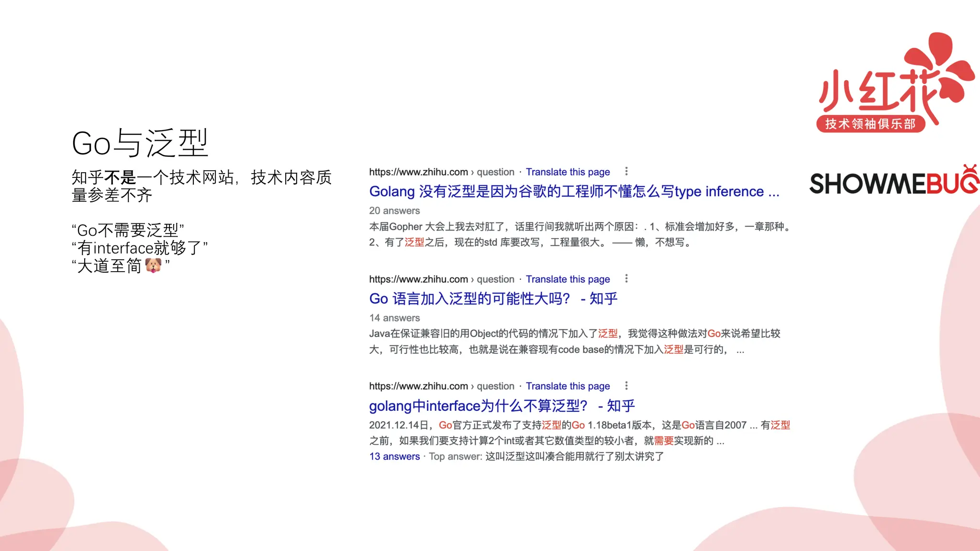Click the line 知乎不是一个技术网站
This screenshot has height=551, width=980.
tap(201, 186)
